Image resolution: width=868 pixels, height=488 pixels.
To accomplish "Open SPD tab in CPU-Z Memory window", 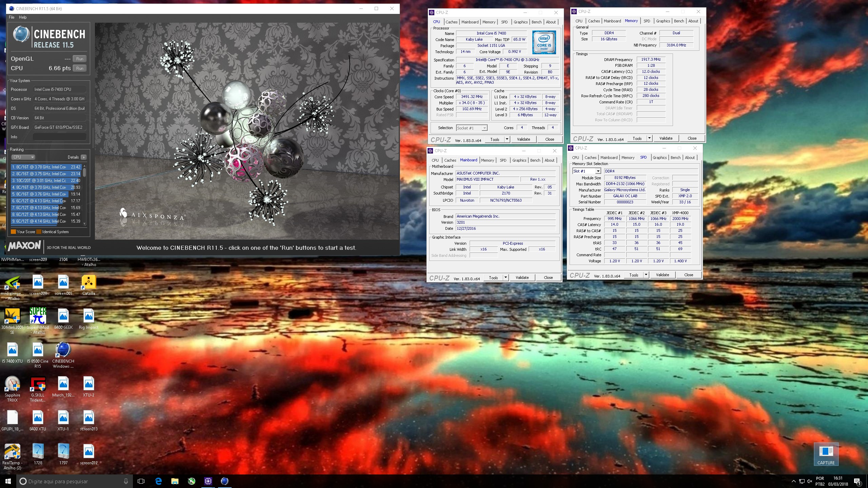I will [x=647, y=21].
